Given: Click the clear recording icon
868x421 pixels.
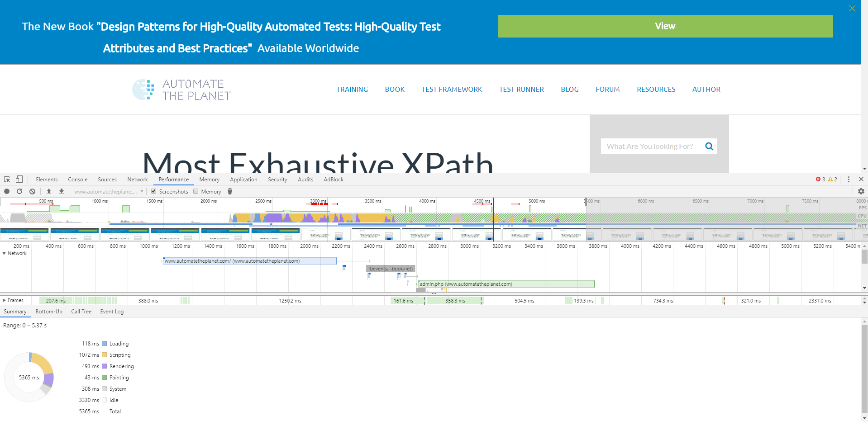Looking at the screenshot, I should [32, 191].
